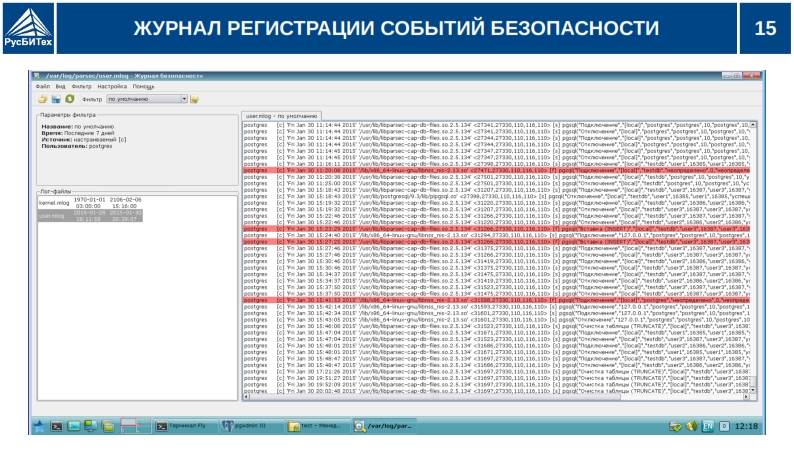
Task: Click the open folder icon in toolbar
Action: pos(43,99)
